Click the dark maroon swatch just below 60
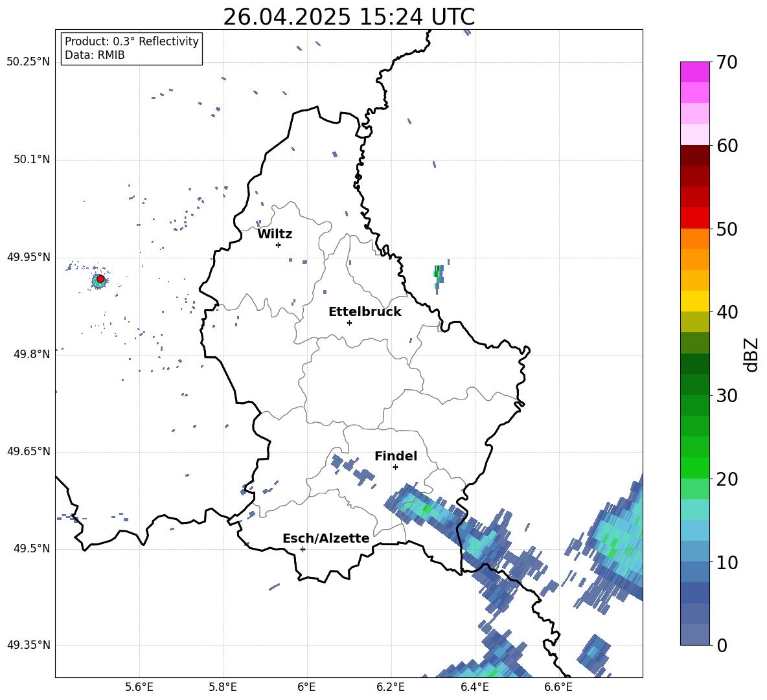Screen dimensions: 767x700 tap(694, 155)
